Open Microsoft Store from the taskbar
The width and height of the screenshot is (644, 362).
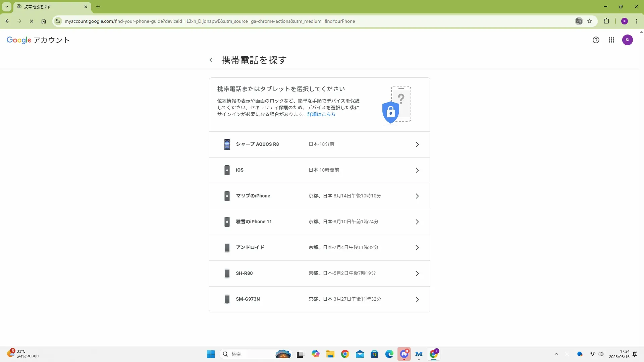tap(374, 354)
